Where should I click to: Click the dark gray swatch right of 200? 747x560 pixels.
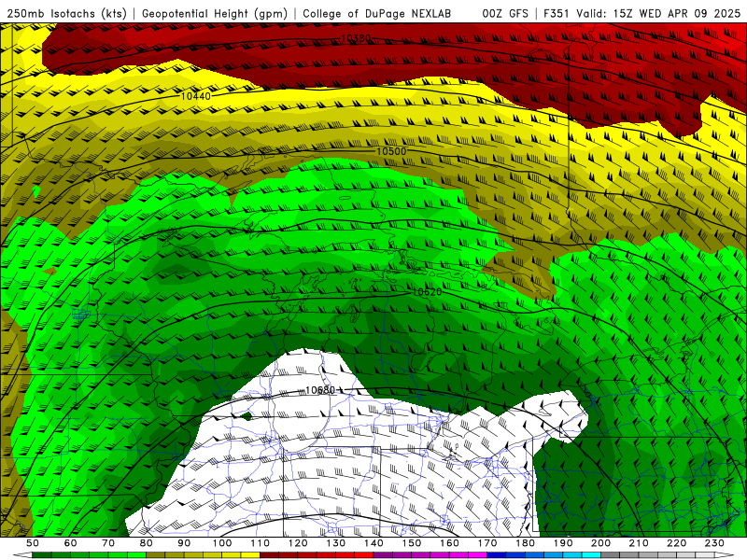[611, 555]
